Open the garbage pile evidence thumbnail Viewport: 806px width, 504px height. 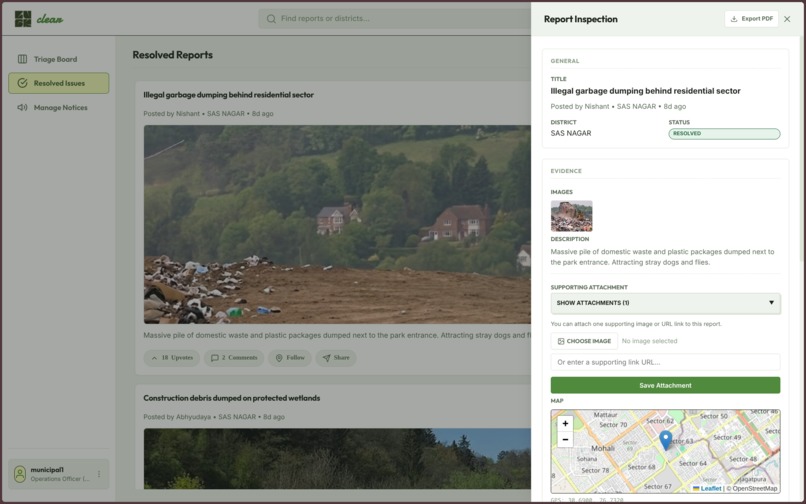(x=571, y=216)
